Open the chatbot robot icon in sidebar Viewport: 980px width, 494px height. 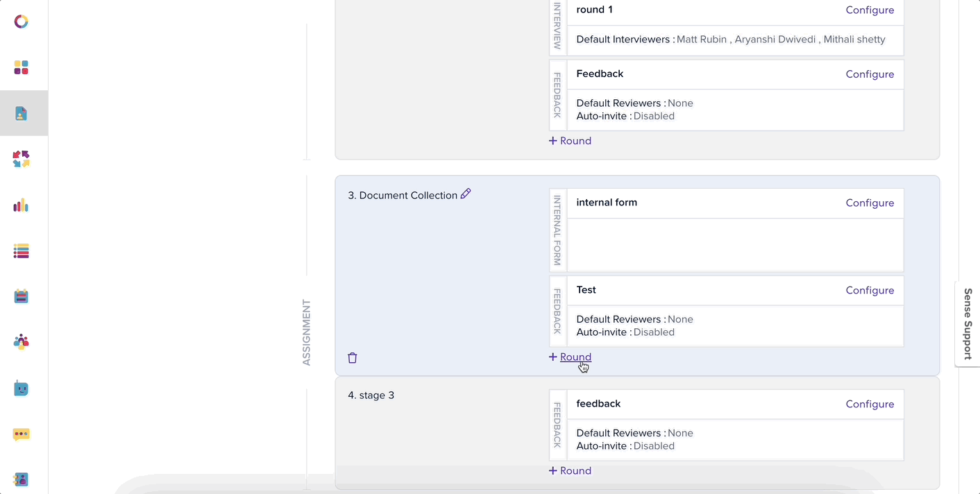(21, 388)
